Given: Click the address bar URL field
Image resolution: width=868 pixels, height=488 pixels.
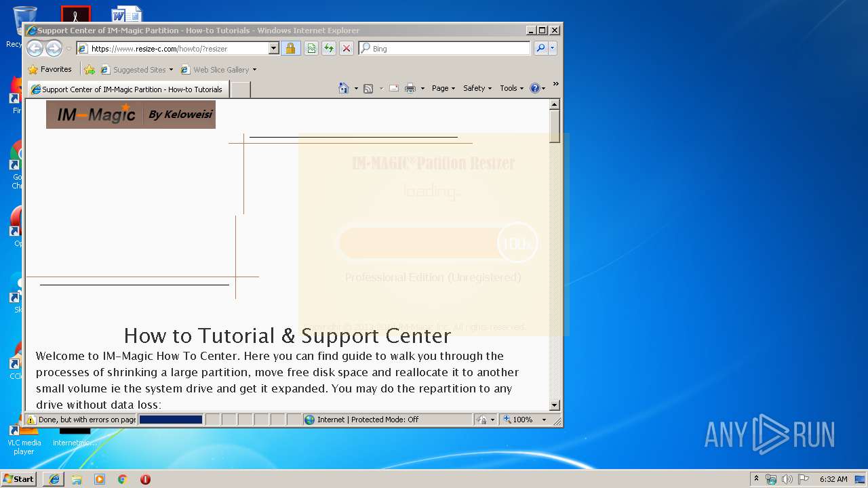Looking at the screenshot, I should pyautogui.click(x=172, y=48).
